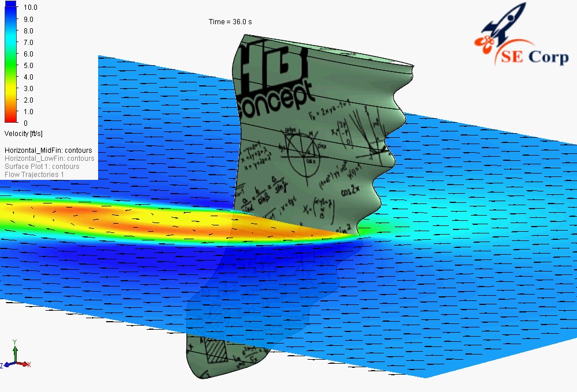Select the Surface Plot 1: contours entry

click(x=42, y=167)
